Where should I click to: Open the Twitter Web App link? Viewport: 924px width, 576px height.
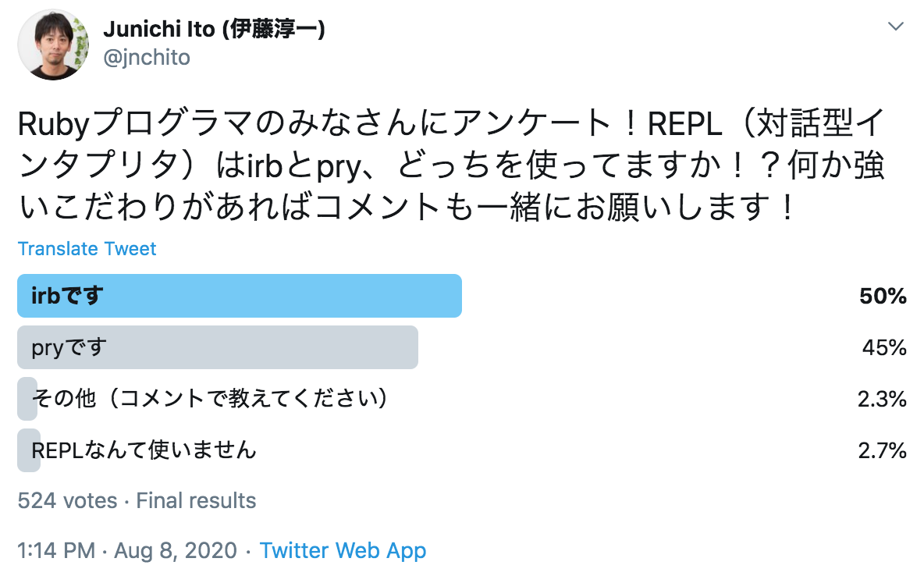tap(342, 550)
